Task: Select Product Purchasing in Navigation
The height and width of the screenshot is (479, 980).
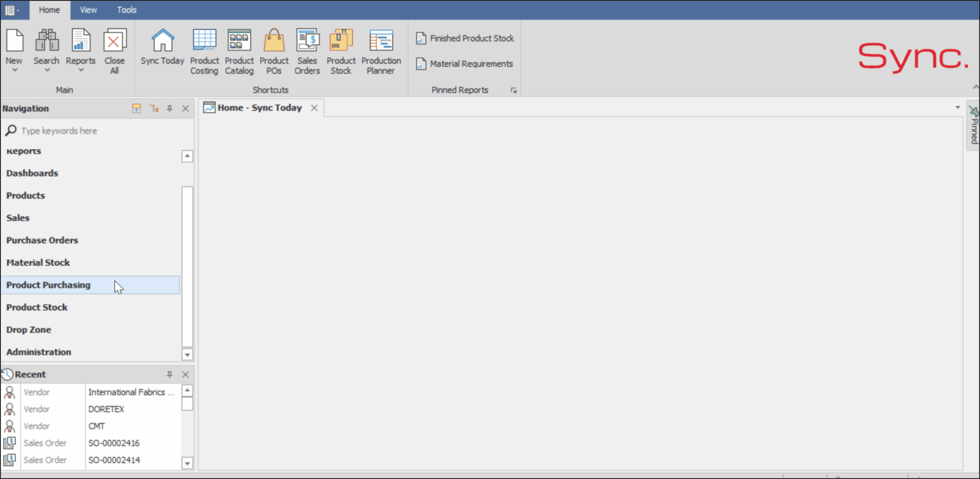Action: click(91, 285)
